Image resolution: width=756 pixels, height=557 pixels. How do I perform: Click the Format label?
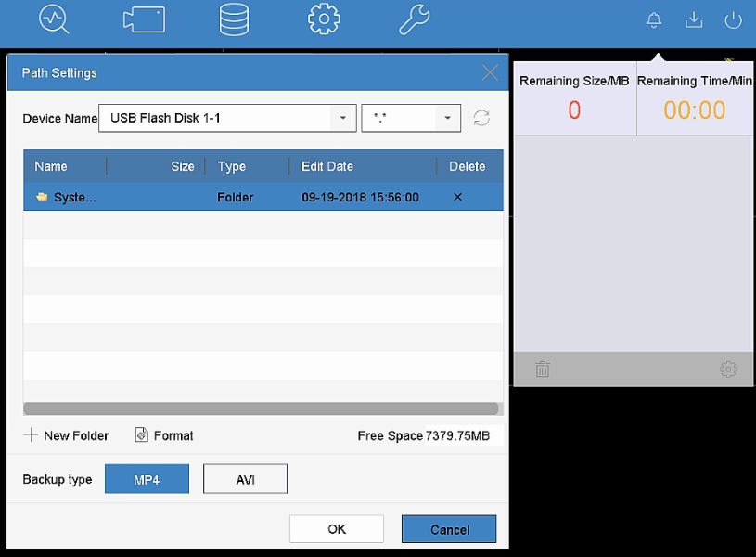coord(173,435)
